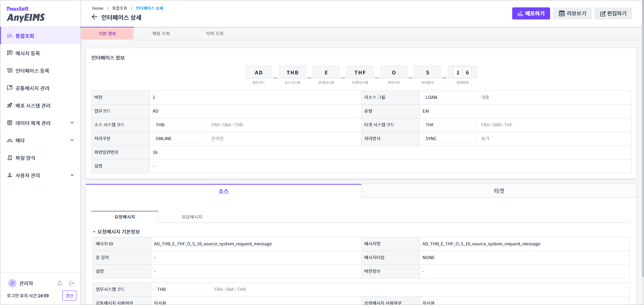Click the 공통메시지 관리 sidebar icon

(10, 88)
